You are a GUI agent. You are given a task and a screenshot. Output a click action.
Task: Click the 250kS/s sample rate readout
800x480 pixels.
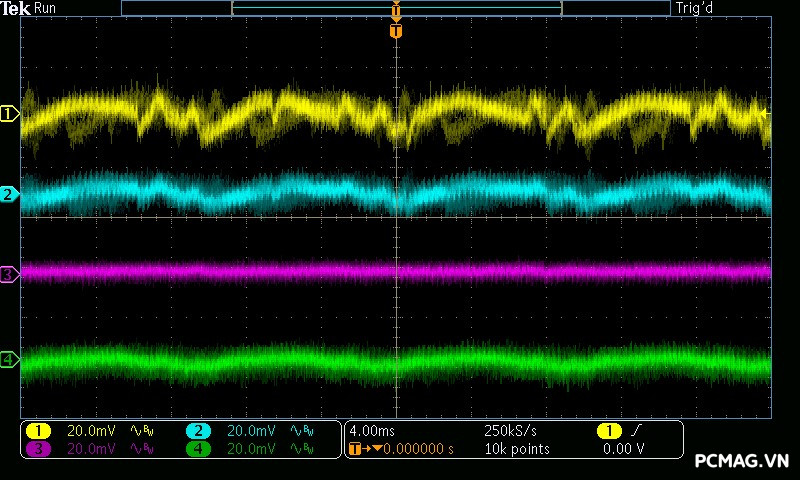tap(511, 431)
